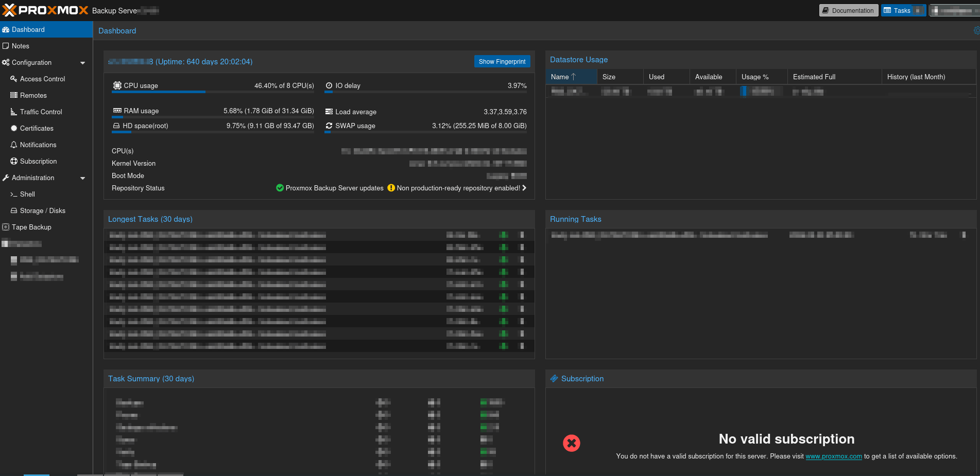Open Traffic Control page
The image size is (980, 476).
tap(46, 112)
